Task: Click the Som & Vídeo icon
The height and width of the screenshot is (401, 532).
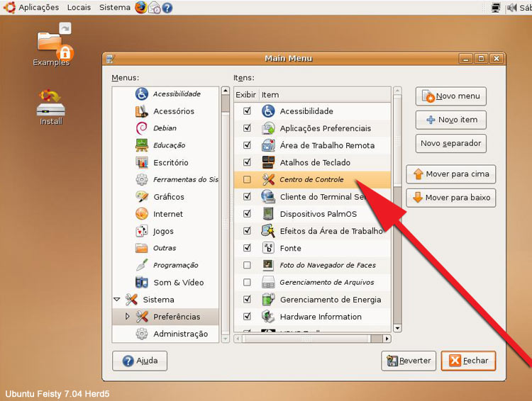Action: (141, 282)
